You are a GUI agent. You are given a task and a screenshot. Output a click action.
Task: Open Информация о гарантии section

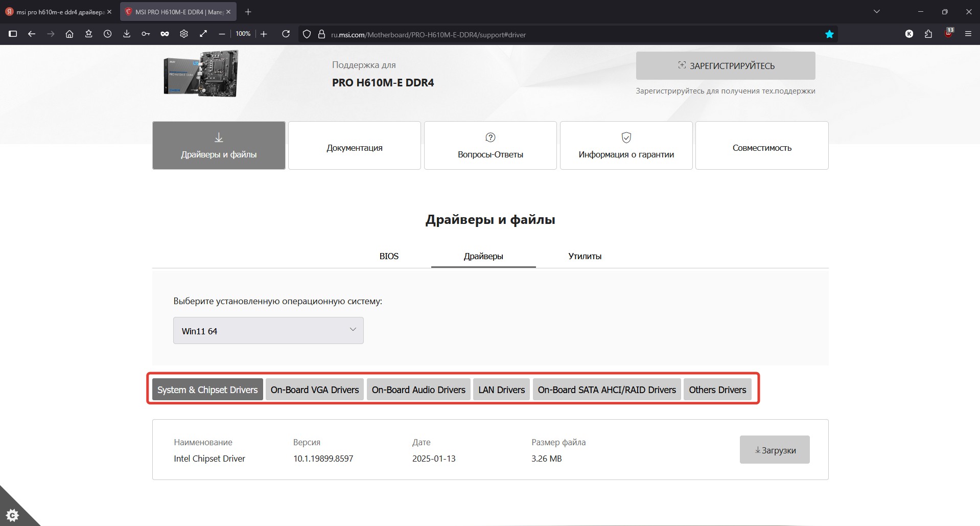coord(626,145)
